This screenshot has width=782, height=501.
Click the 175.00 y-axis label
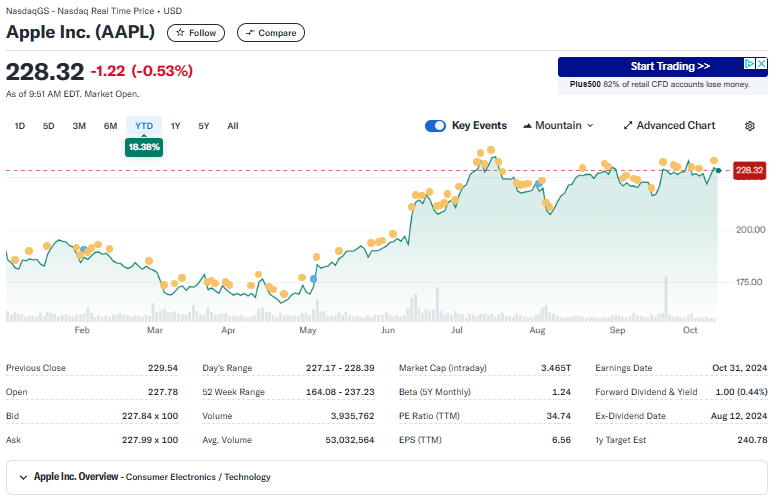pyautogui.click(x=749, y=282)
